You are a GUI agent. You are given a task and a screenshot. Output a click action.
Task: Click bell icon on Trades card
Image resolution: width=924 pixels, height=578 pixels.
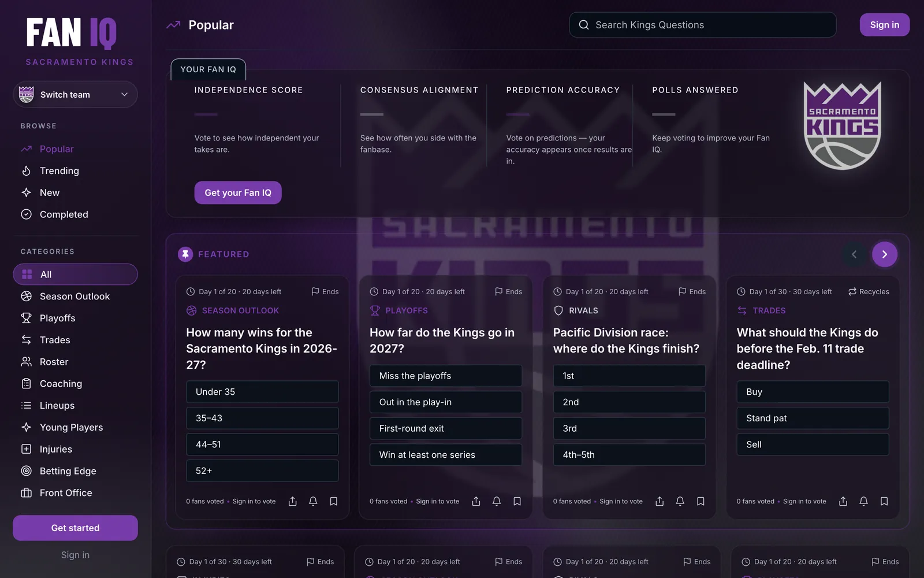pyautogui.click(x=863, y=501)
